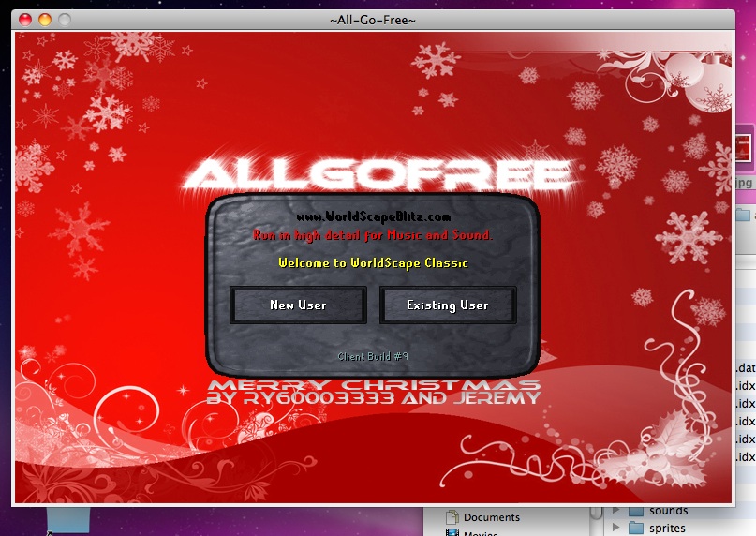
Task: Click the gray zoom button in title bar
Action: pos(65,20)
